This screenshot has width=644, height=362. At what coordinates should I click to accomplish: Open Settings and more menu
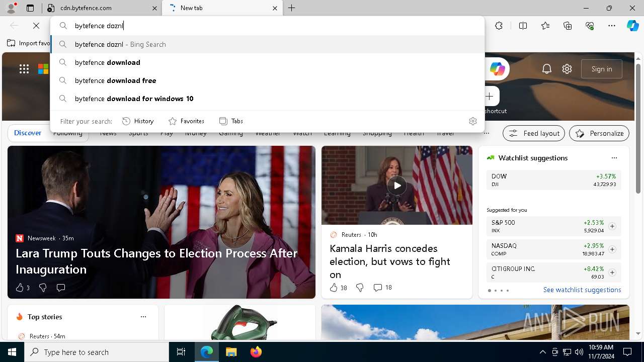click(x=612, y=26)
